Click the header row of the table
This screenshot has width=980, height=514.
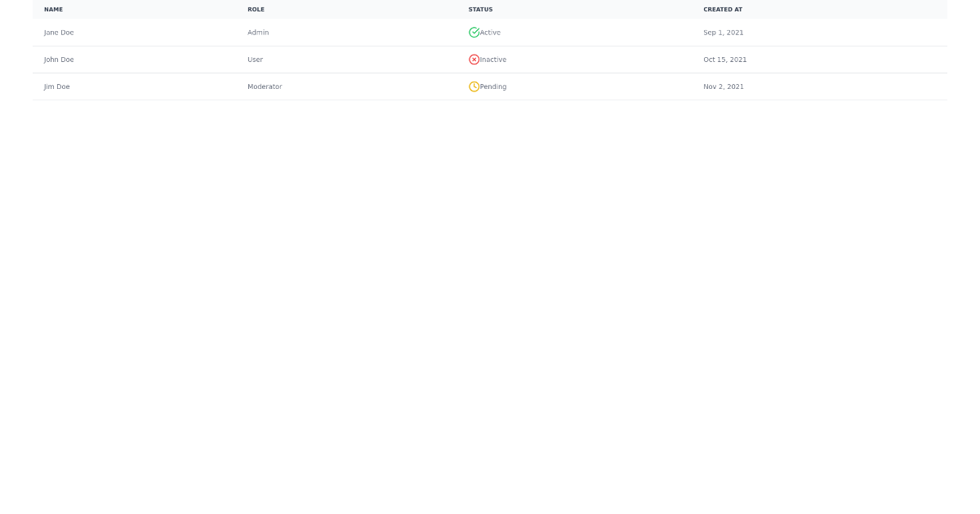pyautogui.click(x=490, y=9)
